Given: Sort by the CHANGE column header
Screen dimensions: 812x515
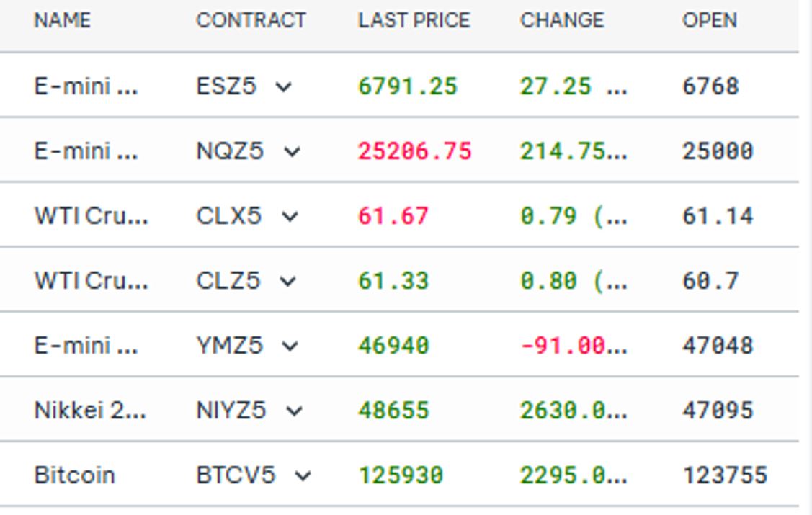Looking at the screenshot, I should click(562, 20).
